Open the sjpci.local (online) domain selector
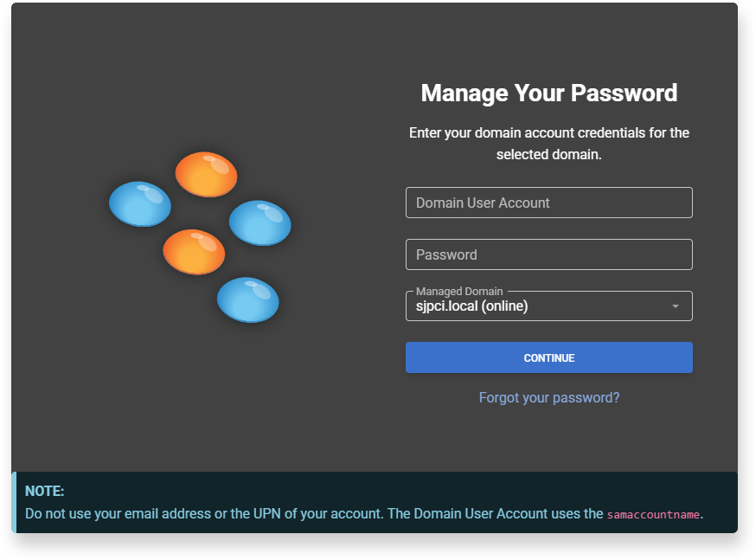The height and width of the screenshot is (560, 756). pos(536,306)
